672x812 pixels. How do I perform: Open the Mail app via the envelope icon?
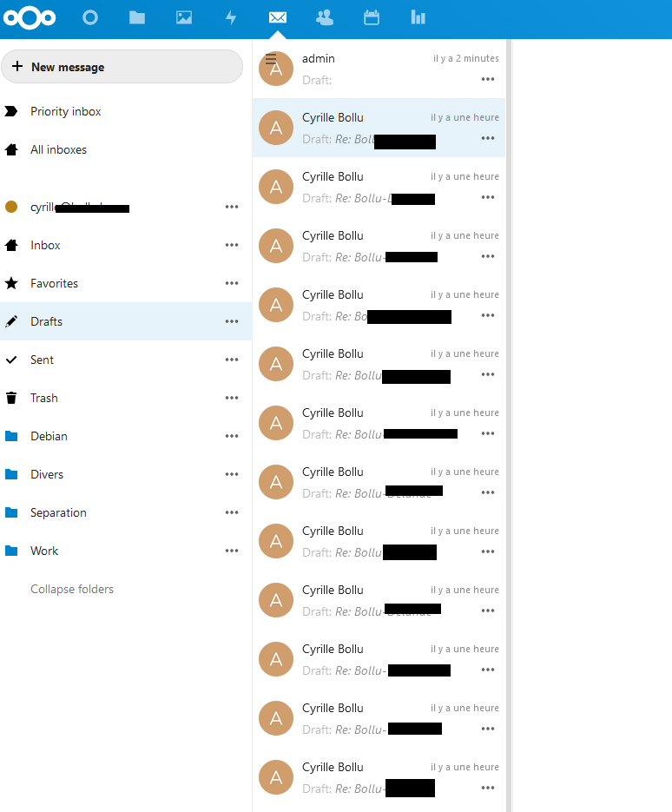(x=277, y=17)
